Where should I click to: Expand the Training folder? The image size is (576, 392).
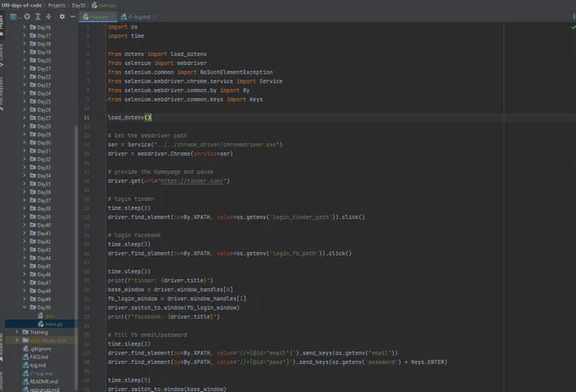[17, 332]
